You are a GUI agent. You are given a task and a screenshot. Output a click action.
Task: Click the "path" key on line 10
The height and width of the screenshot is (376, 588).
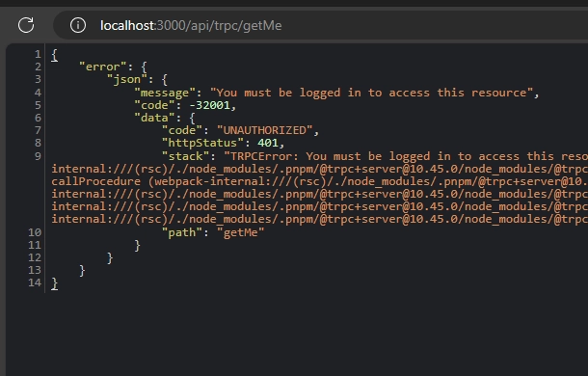pos(182,232)
